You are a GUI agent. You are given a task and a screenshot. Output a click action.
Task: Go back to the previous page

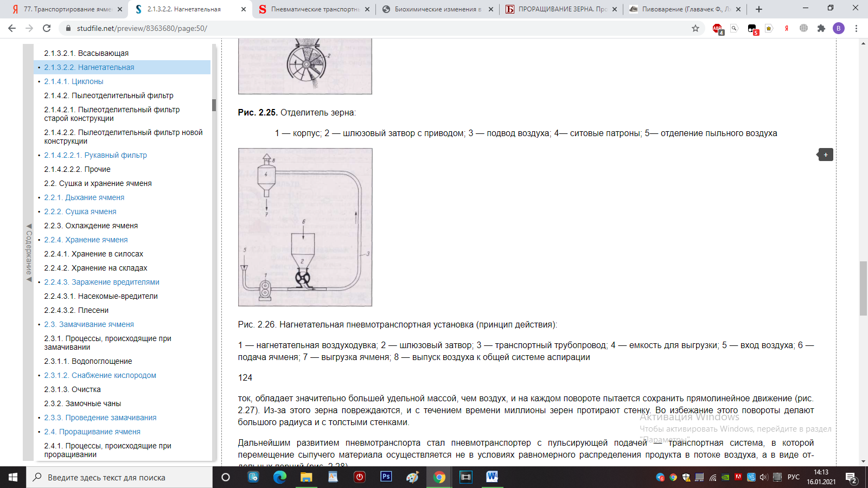[x=12, y=28]
